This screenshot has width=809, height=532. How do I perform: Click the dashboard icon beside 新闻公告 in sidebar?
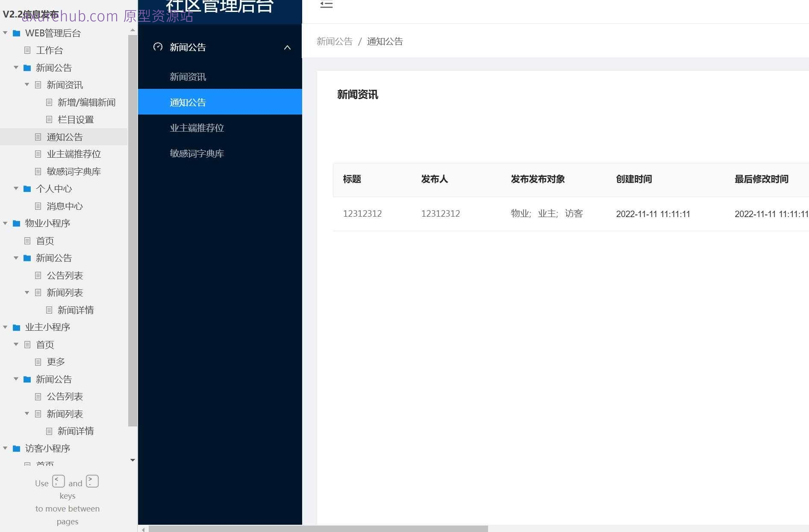158,47
